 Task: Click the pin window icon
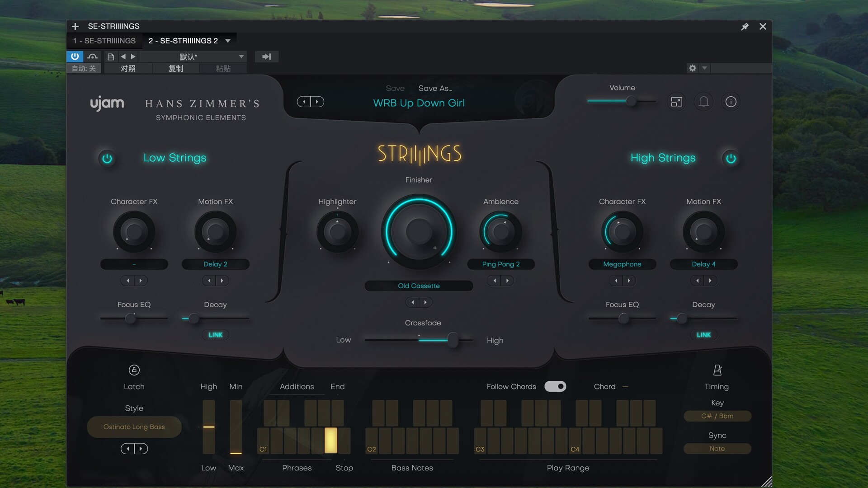pos(745,27)
